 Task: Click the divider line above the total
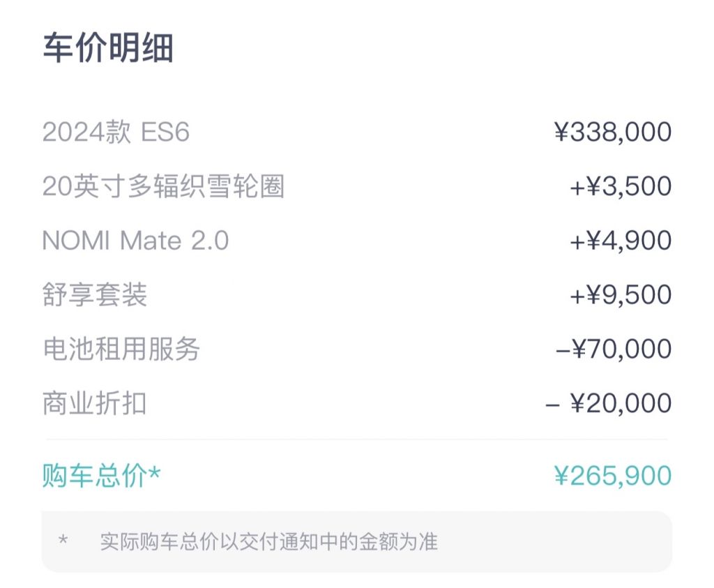click(356, 439)
